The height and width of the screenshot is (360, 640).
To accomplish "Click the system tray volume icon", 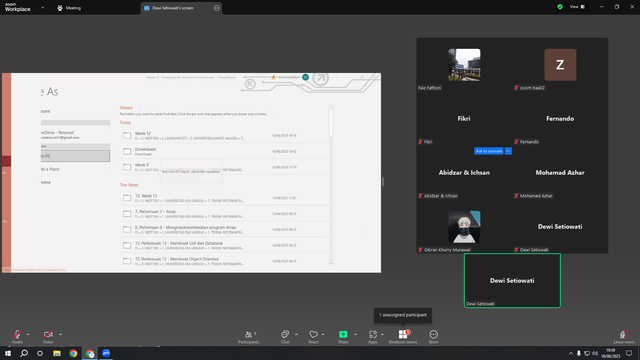I will tap(595, 353).
